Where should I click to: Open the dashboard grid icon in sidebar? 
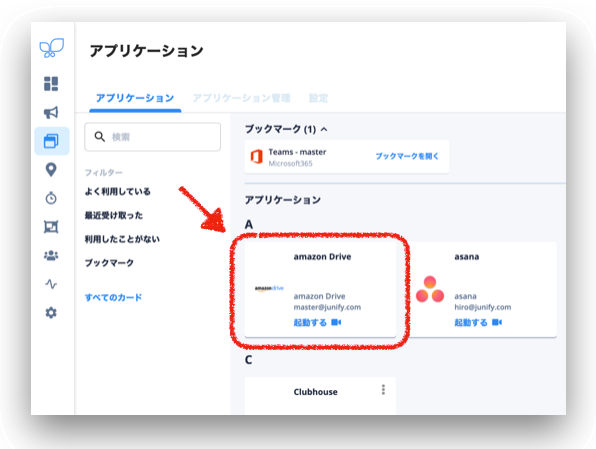[51, 84]
